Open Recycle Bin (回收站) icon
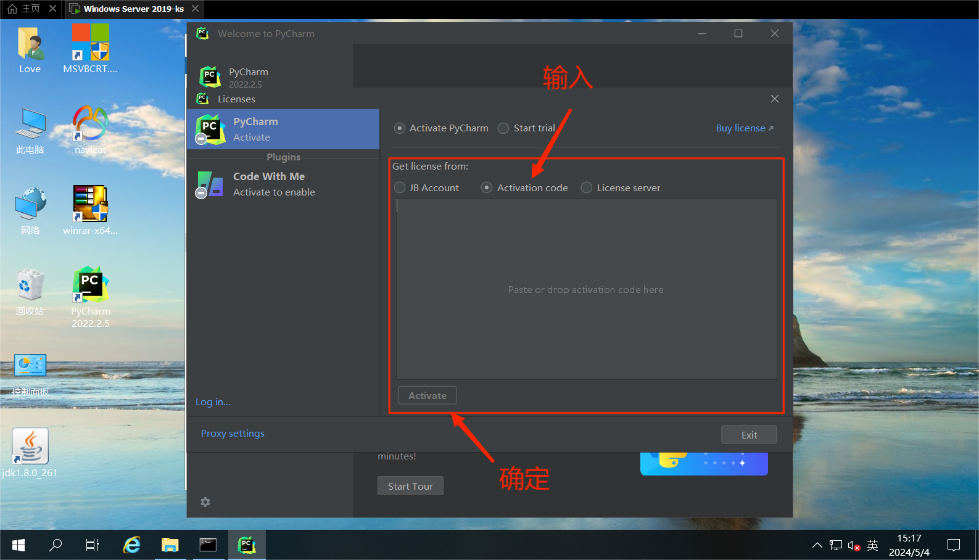The width and height of the screenshot is (979, 560). [30, 292]
